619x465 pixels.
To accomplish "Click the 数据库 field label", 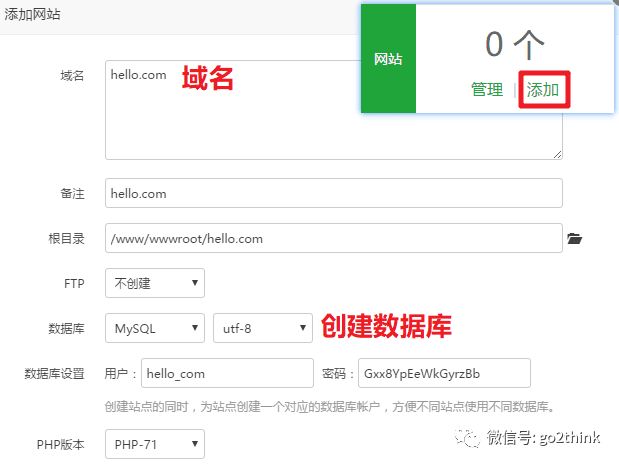I will [x=66, y=328].
